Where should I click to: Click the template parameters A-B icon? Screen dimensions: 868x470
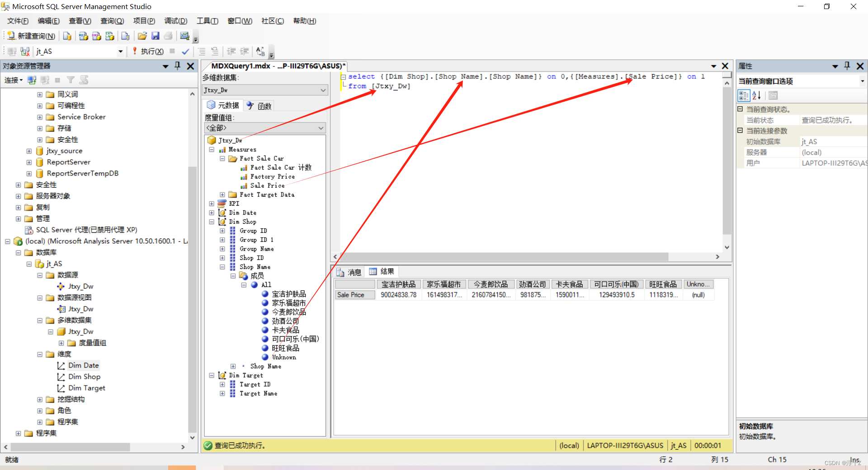point(260,52)
